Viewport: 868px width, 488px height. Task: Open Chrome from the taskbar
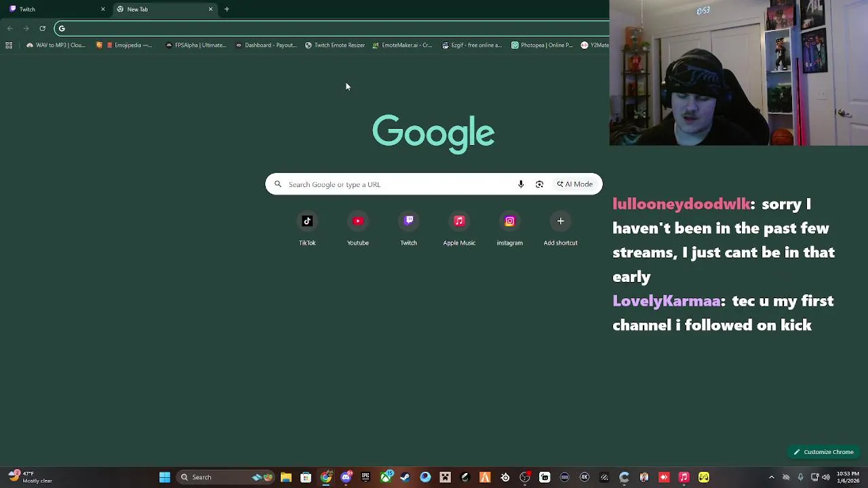coord(326,477)
